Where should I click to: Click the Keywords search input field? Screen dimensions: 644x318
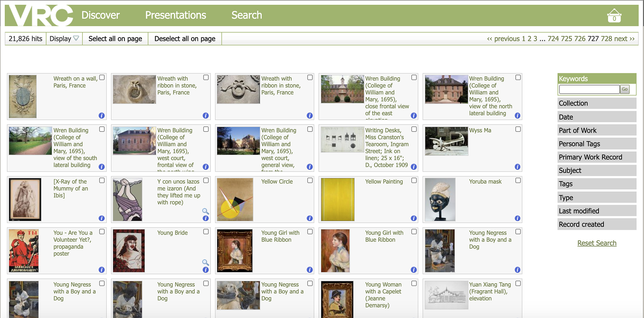coord(589,89)
